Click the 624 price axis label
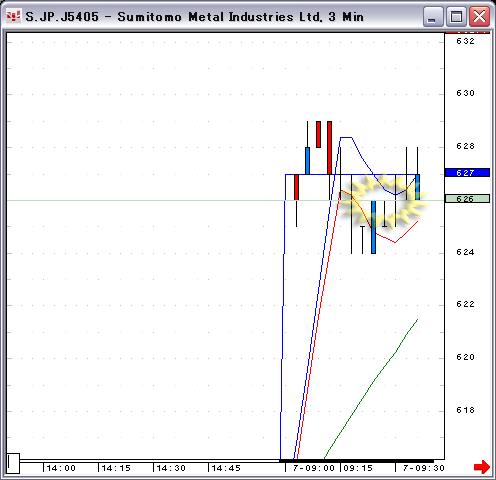The height and width of the screenshot is (480, 496). point(465,252)
